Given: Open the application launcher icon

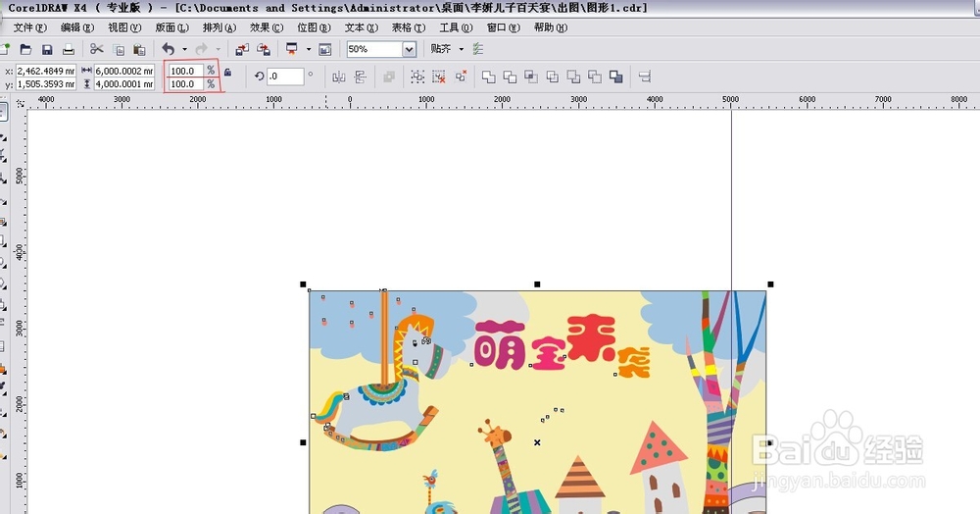Looking at the screenshot, I should (292, 49).
